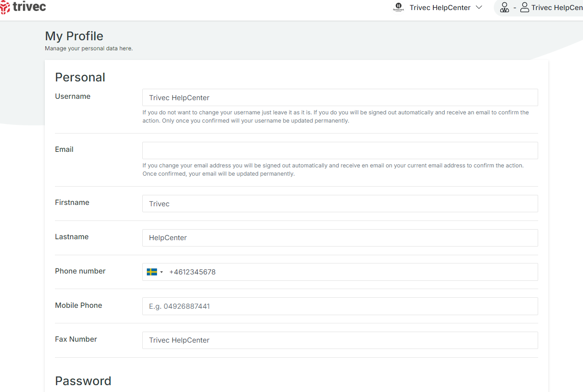Click the My Profile page heading
This screenshot has width=583, height=392.
point(74,36)
